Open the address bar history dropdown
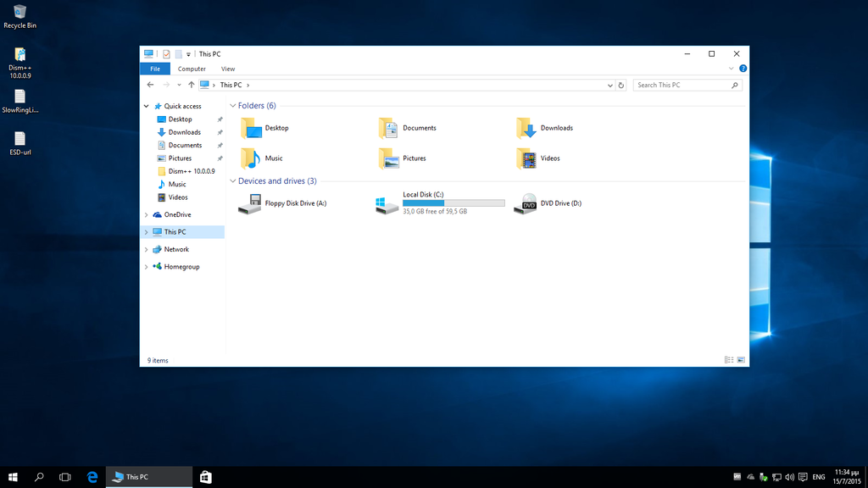This screenshot has width=868, height=488. click(610, 86)
